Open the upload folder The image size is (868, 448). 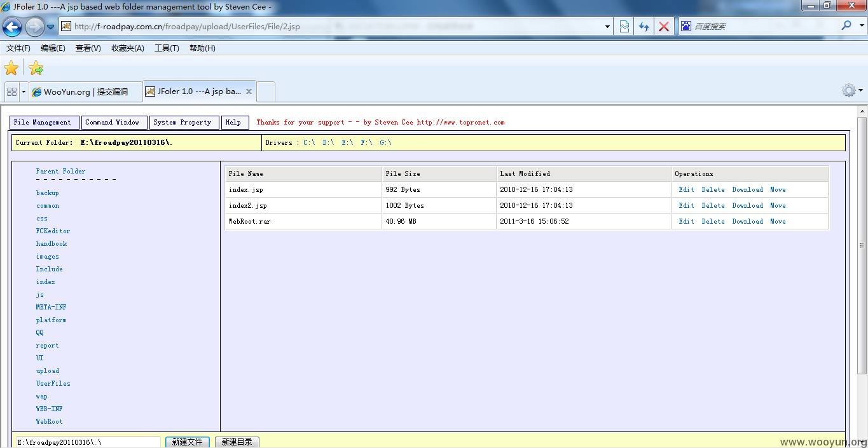[48, 371]
